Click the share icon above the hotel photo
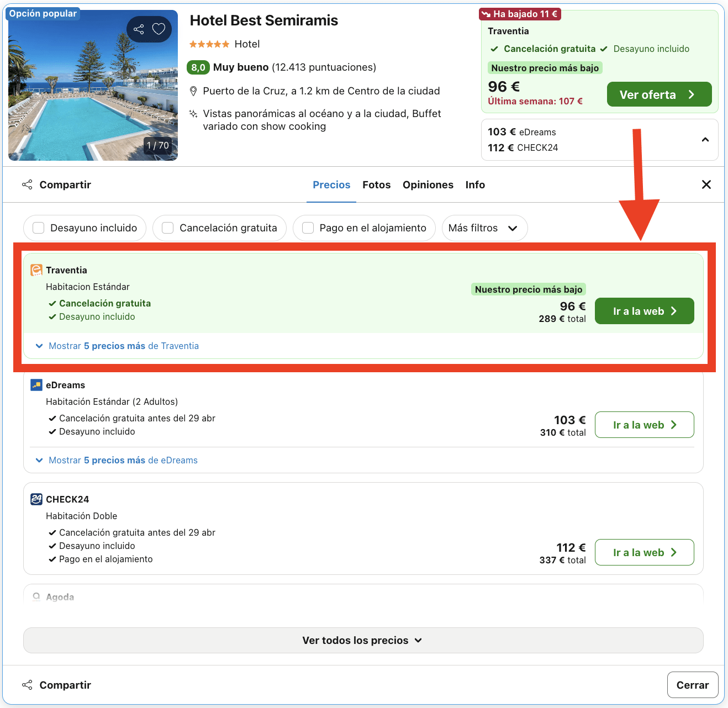Image resolution: width=728 pixels, height=708 pixels. pos(139,29)
